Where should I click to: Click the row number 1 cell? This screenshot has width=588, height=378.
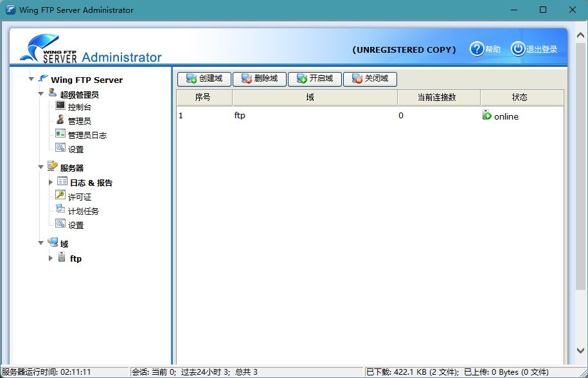(181, 116)
